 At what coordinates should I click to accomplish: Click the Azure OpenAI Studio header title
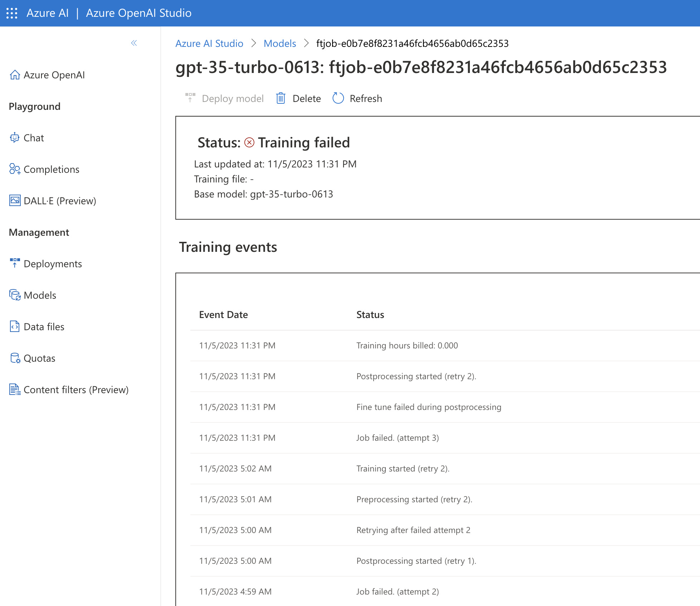pyautogui.click(x=138, y=13)
